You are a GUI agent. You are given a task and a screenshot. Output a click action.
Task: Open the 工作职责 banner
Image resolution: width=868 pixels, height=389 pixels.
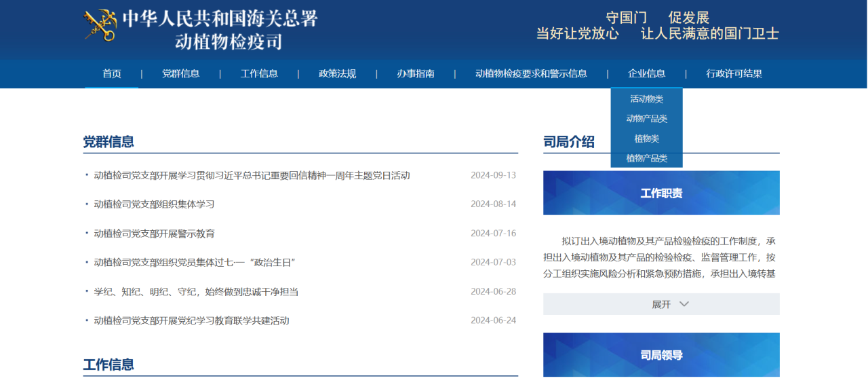(x=661, y=193)
